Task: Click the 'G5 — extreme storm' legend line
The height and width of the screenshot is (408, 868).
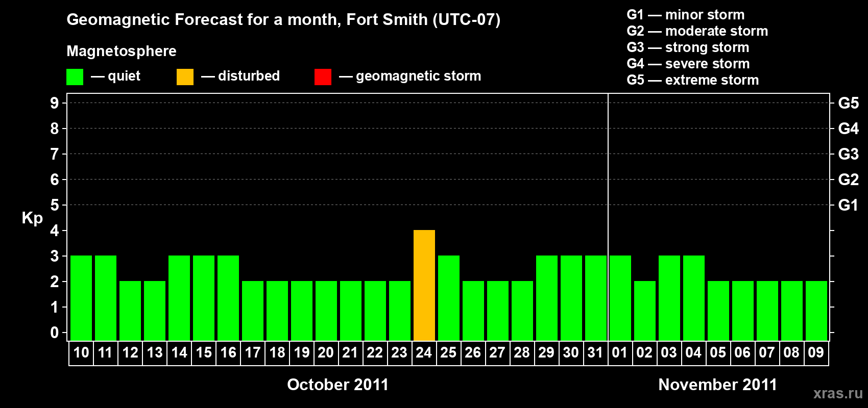Action: pos(692,80)
